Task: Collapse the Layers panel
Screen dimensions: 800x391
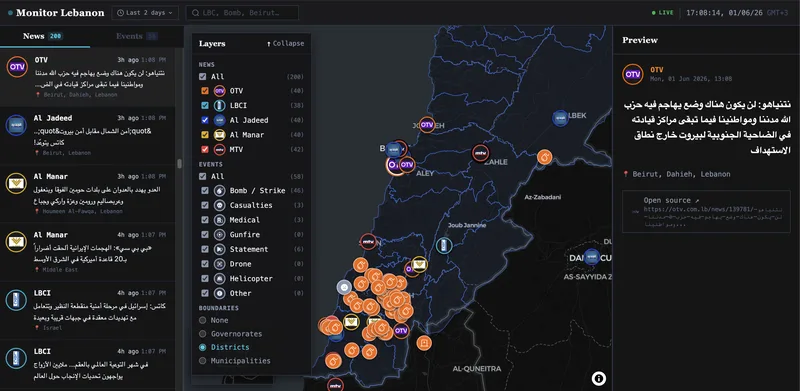Action: pos(285,43)
